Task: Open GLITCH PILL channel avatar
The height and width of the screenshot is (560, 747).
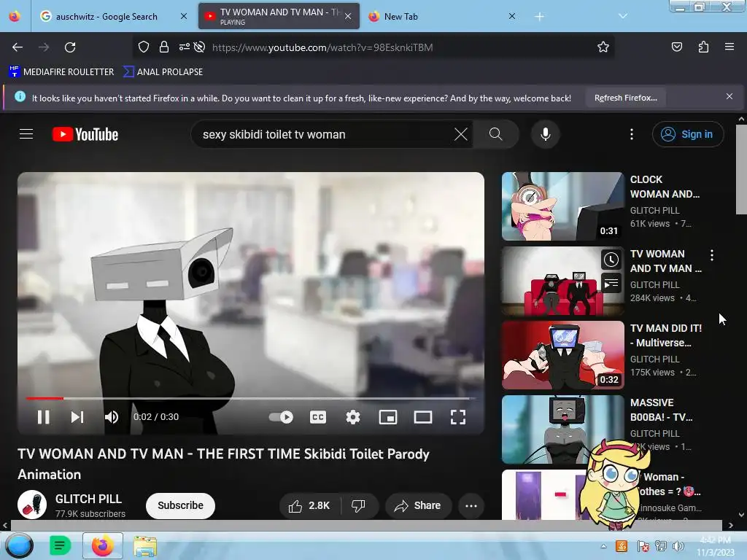Action: (32, 505)
